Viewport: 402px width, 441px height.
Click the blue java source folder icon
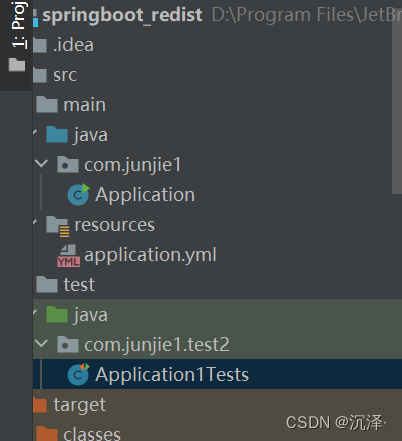tap(57, 135)
